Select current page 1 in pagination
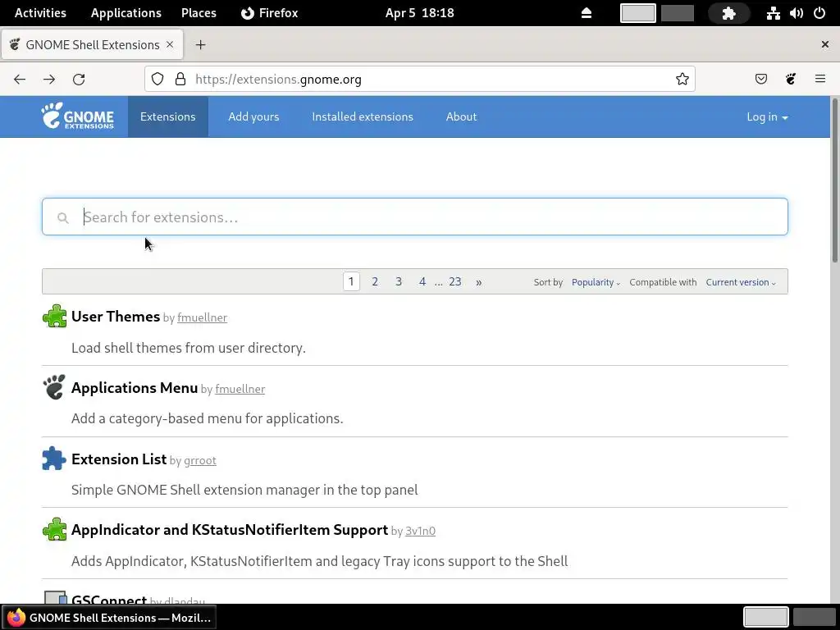Viewport: 840px width, 630px height. 351,282
